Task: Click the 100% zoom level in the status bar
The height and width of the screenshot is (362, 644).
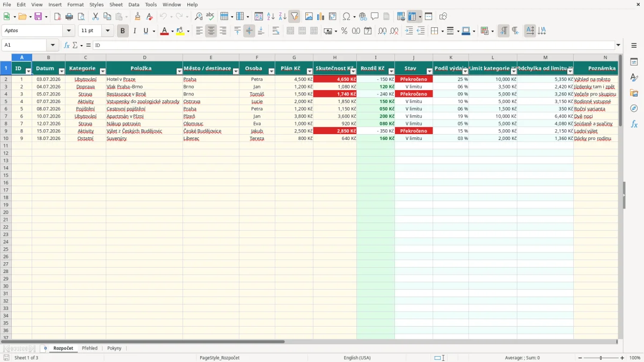Action: (635, 358)
